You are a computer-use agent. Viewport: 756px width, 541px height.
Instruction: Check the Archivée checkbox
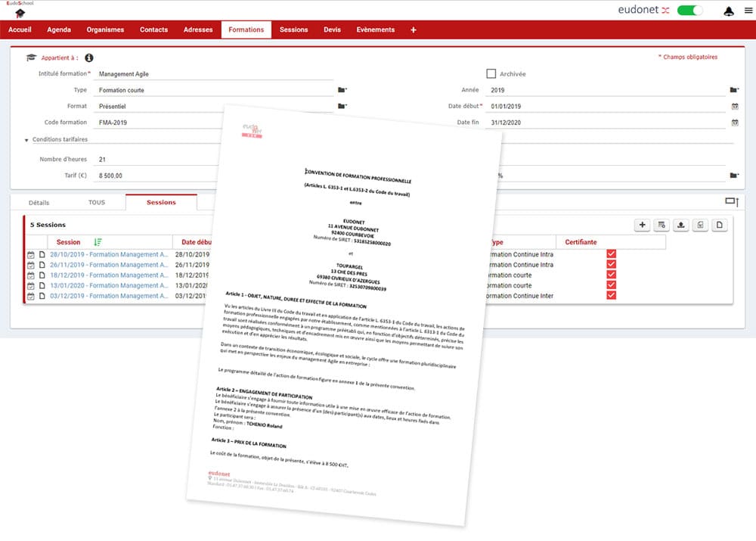click(x=491, y=74)
